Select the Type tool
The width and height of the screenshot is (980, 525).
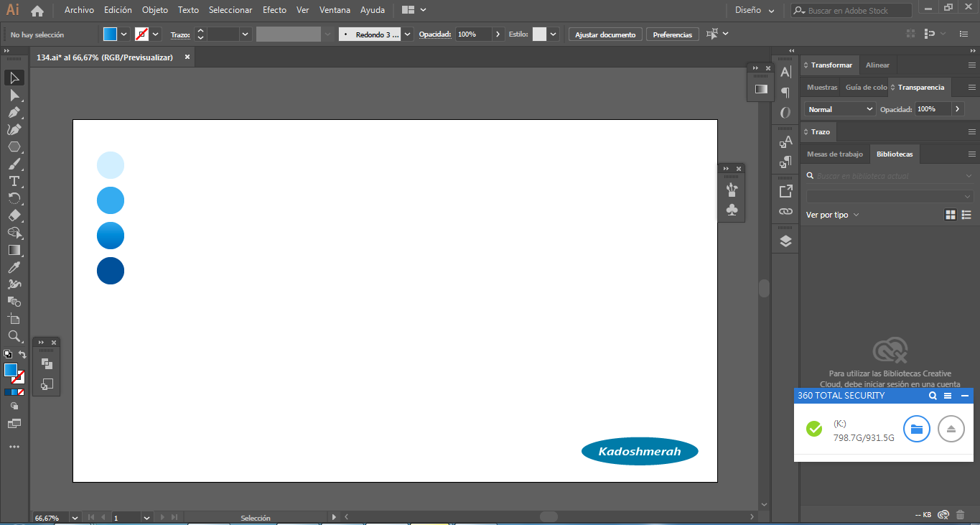click(14, 181)
